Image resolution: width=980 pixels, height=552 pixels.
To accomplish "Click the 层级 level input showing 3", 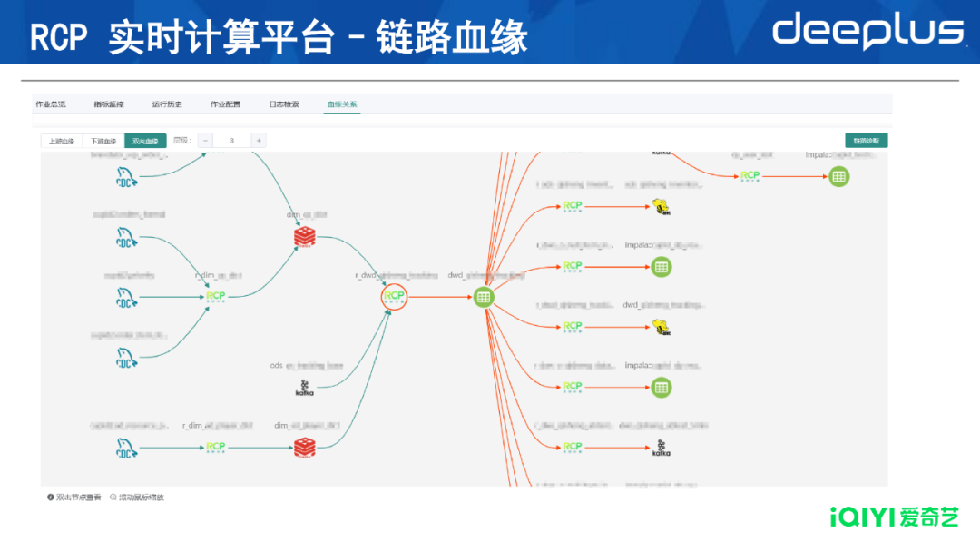I will point(233,141).
